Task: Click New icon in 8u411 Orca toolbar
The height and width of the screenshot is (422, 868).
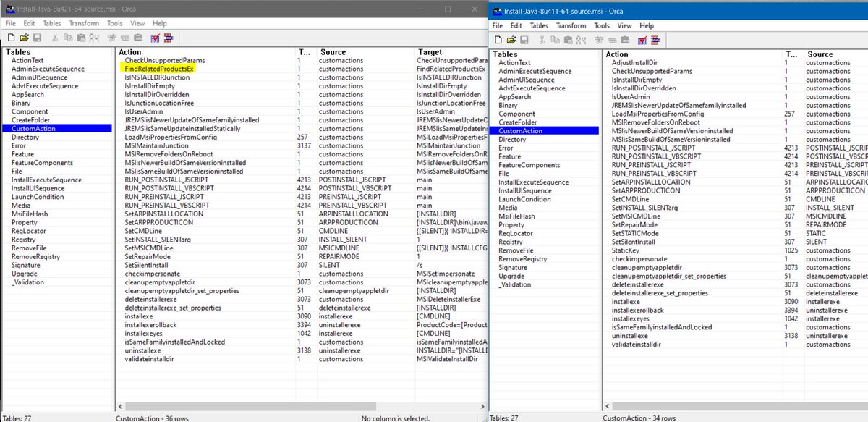Action: pos(498,39)
